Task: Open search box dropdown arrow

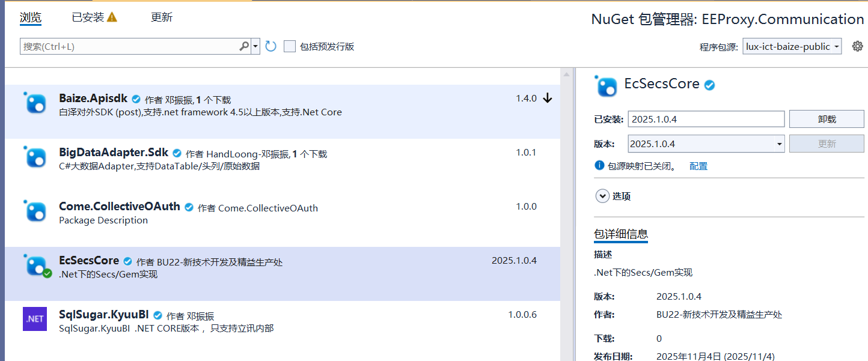Action: click(x=255, y=46)
